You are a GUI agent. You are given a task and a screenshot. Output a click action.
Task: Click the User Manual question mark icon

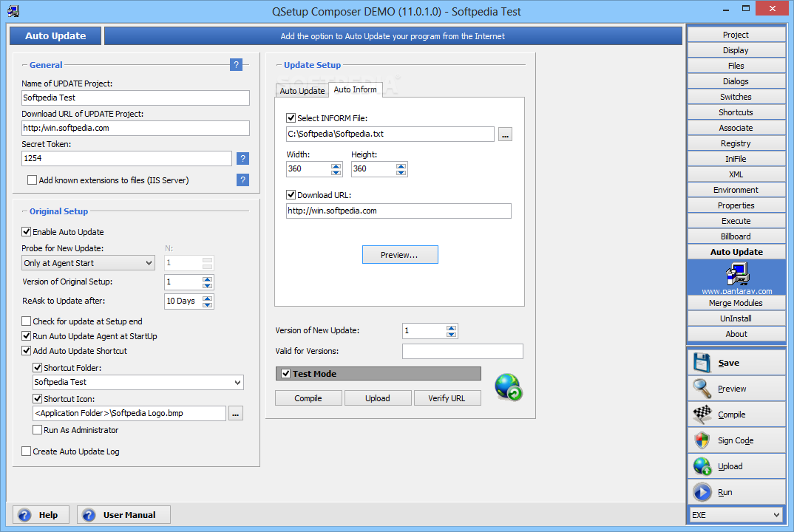(89, 515)
